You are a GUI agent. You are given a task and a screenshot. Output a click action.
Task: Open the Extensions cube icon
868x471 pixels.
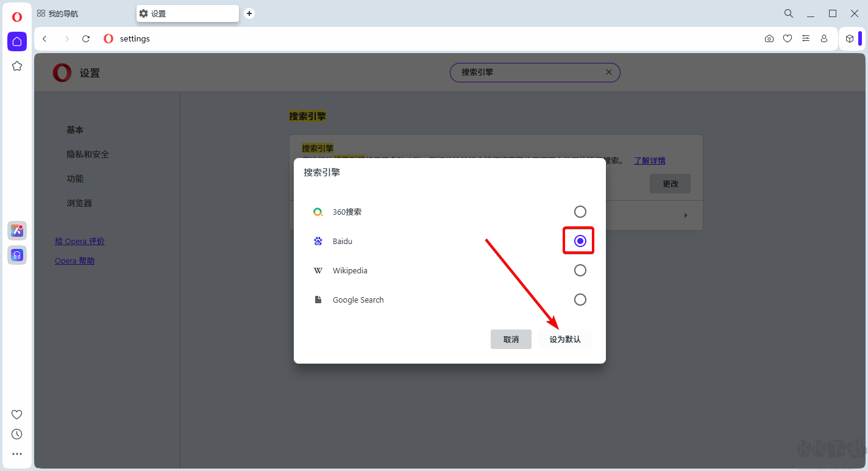click(x=850, y=38)
